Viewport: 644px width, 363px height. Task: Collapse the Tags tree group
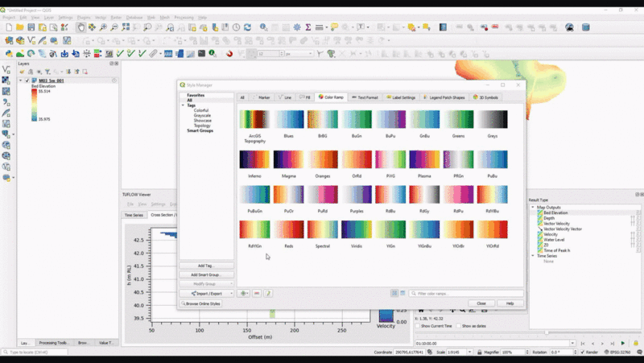tap(183, 105)
